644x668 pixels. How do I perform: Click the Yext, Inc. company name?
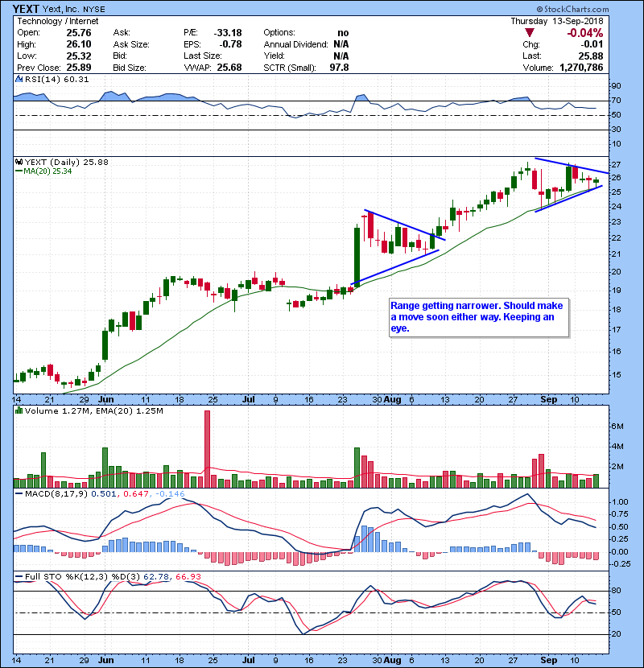click(62, 10)
